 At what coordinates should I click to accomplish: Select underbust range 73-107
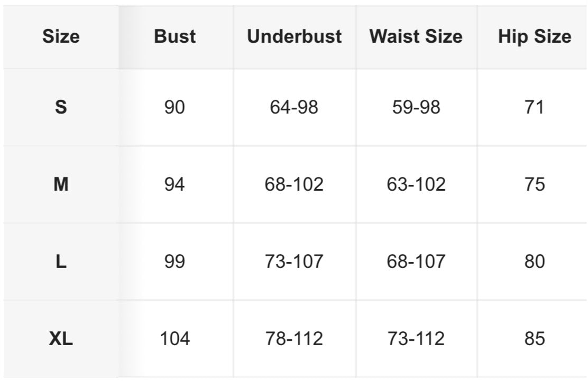(294, 262)
